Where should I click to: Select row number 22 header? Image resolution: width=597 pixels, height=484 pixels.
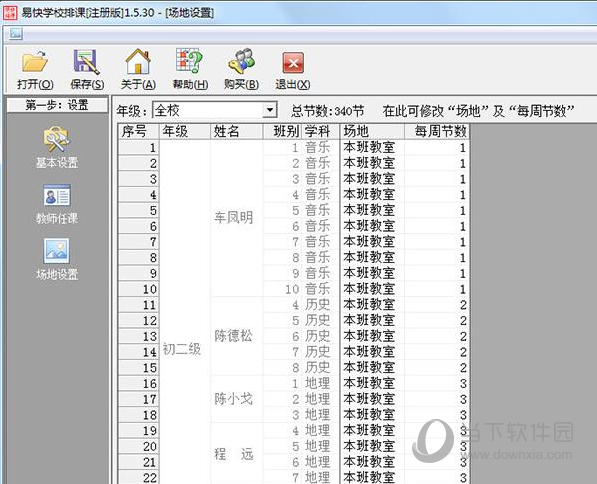[x=138, y=478]
